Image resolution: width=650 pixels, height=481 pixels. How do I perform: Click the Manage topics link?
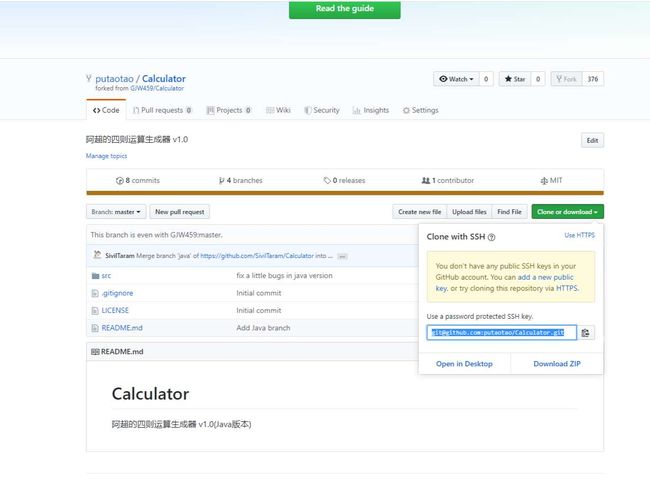pos(107,156)
